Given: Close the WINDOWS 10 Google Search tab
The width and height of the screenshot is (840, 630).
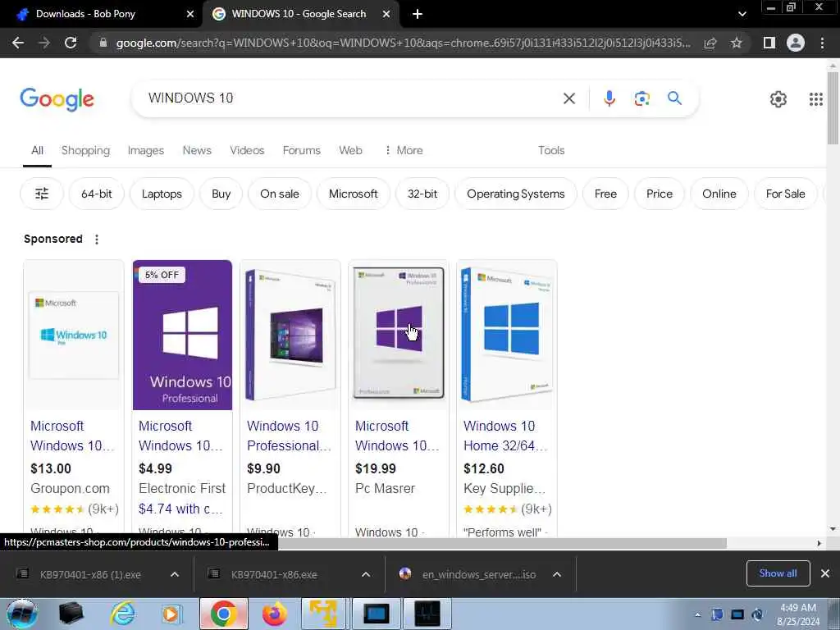Looking at the screenshot, I should [x=386, y=14].
